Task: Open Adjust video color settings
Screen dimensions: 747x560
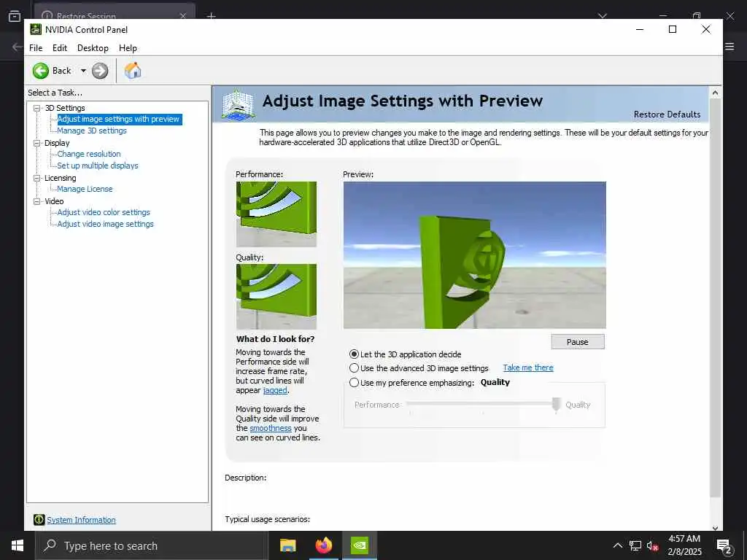Action: (x=104, y=212)
